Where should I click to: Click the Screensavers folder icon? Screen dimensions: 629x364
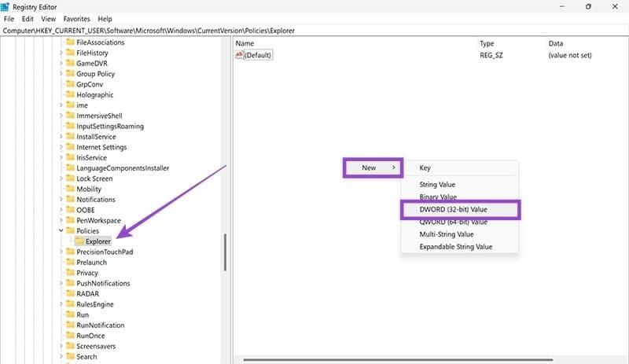pyautogui.click(x=70, y=346)
